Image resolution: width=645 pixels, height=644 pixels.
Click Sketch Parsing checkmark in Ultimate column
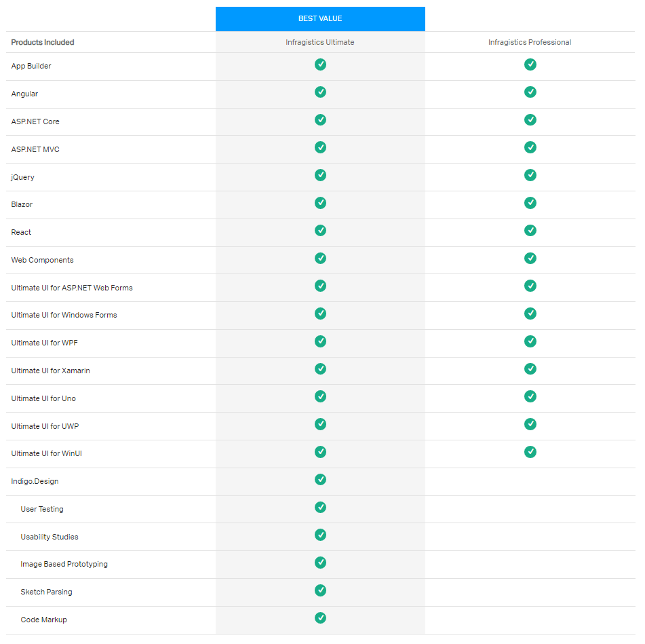click(320, 590)
